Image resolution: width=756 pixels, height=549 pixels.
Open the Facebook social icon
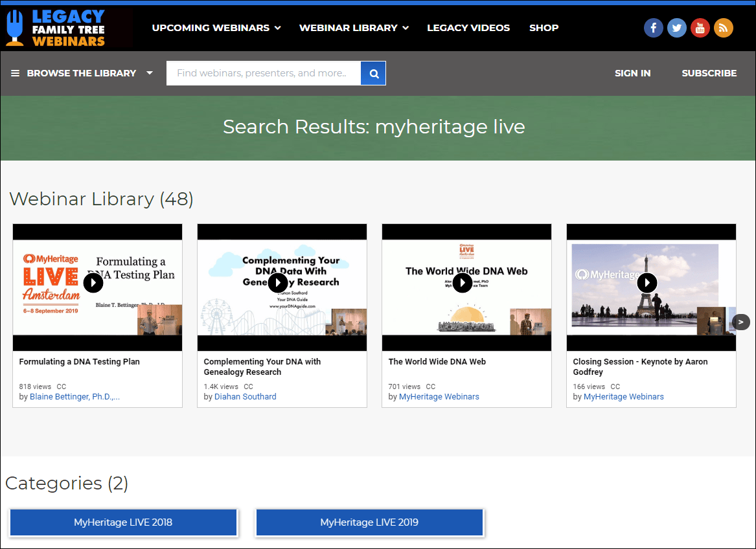pyautogui.click(x=653, y=28)
